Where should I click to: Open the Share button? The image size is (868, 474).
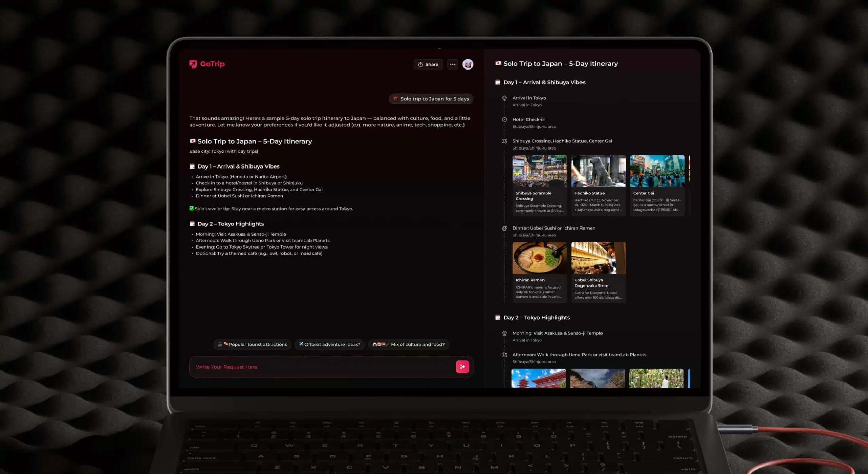coord(428,64)
